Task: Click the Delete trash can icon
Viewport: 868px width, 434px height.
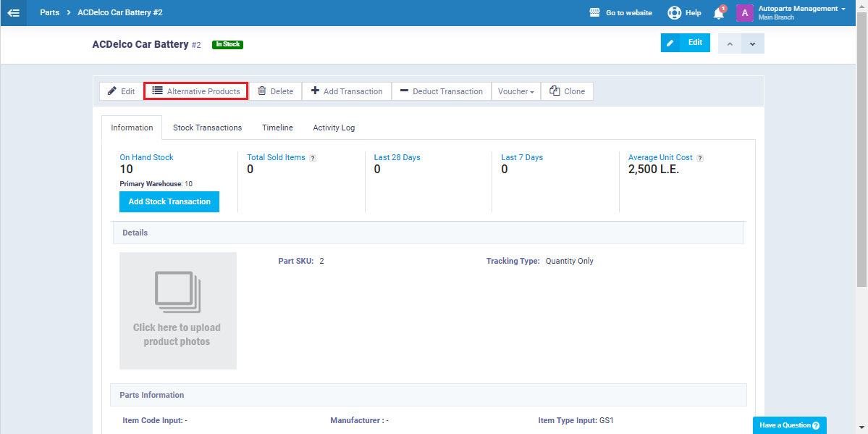Action: pos(262,91)
